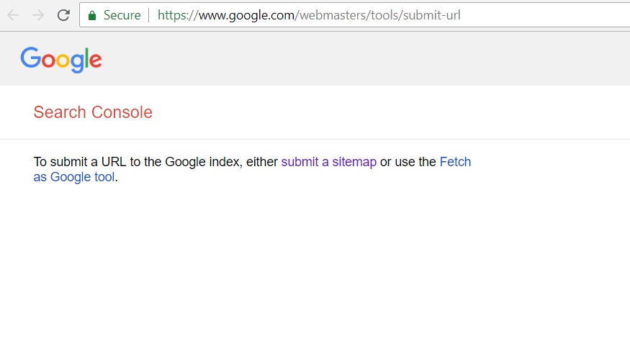Click the multicolored Google logo

point(61,60)
